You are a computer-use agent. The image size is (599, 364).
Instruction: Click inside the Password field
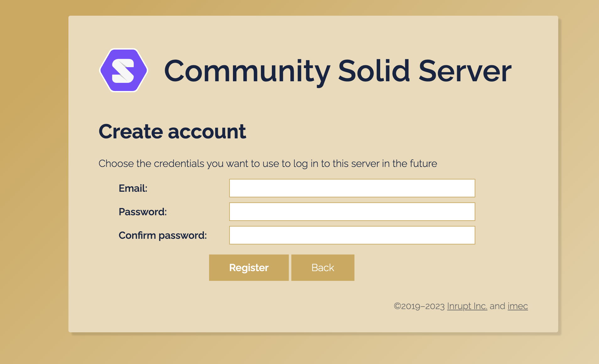click(x=352, y=211)
